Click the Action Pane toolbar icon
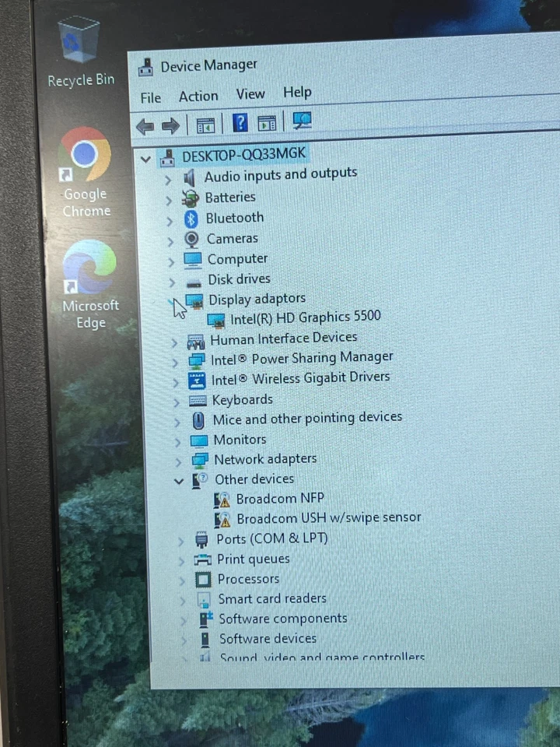The height and width of the screenshot is (747, 560). [267, 123]
